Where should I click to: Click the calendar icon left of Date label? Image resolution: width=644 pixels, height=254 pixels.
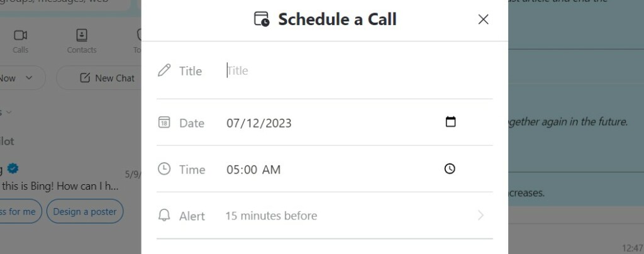(164, 123)
